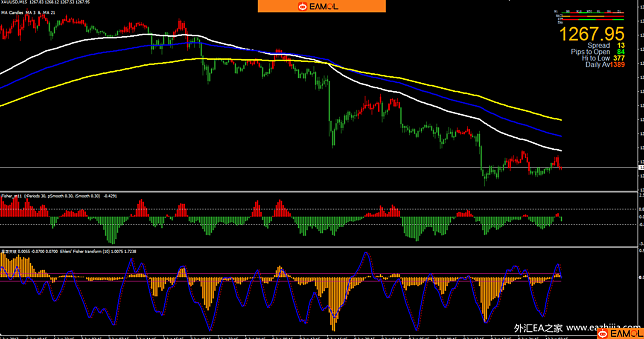Click divider between price chart and Fisher_m11
This screenshot has height=339, width=644.
320,191
